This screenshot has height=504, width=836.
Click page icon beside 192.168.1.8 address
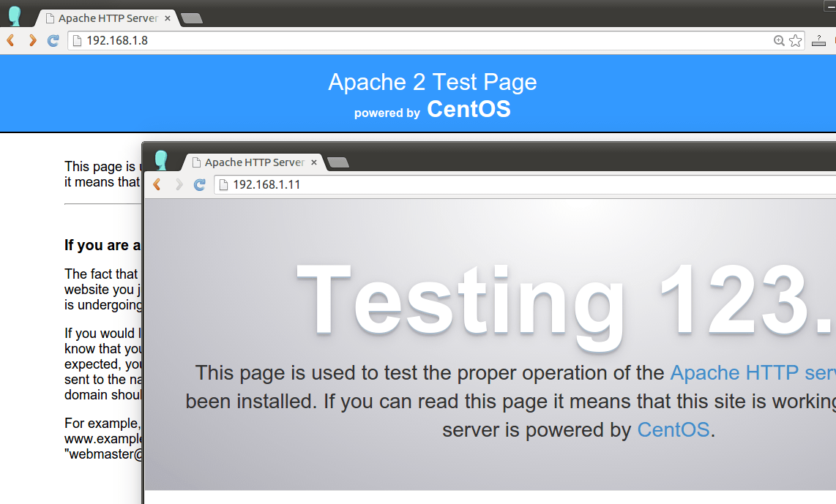point(78,40)
